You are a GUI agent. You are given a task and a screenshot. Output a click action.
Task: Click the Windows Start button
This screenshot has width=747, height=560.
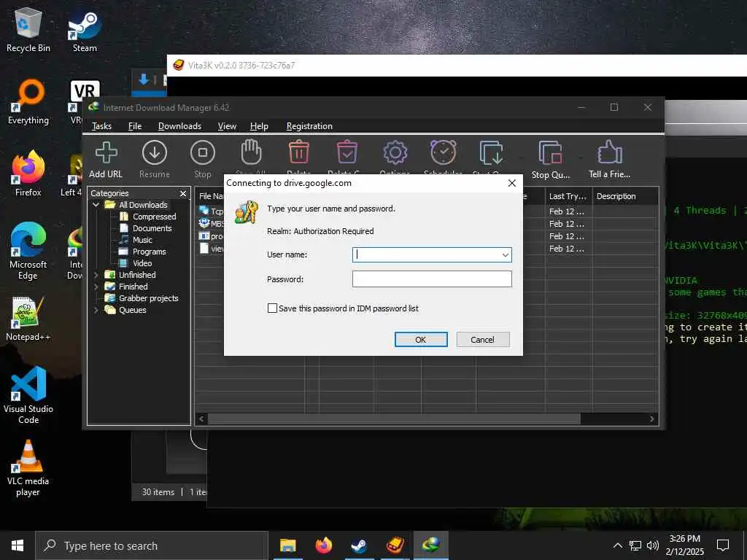point(18,545)
